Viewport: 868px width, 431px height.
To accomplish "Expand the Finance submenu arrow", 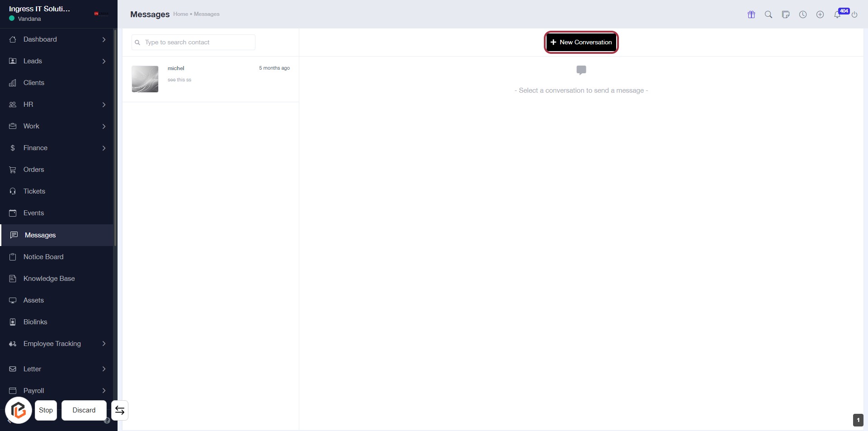I will tap(104, 148).
